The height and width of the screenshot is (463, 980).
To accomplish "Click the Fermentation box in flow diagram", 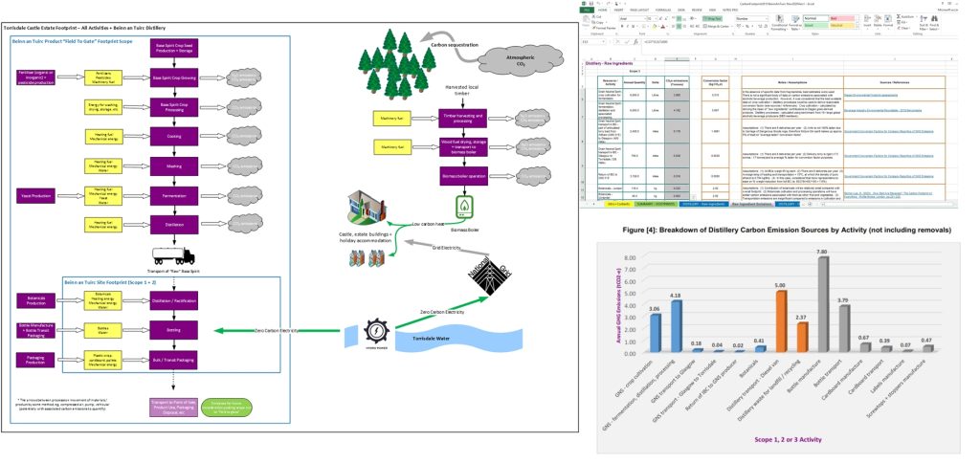I will point(174,196).
